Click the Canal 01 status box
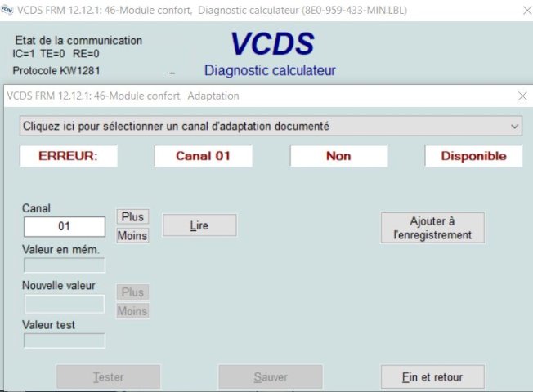Image resolution: width=533 pixels, height=392 pixels. pos(203,156)
